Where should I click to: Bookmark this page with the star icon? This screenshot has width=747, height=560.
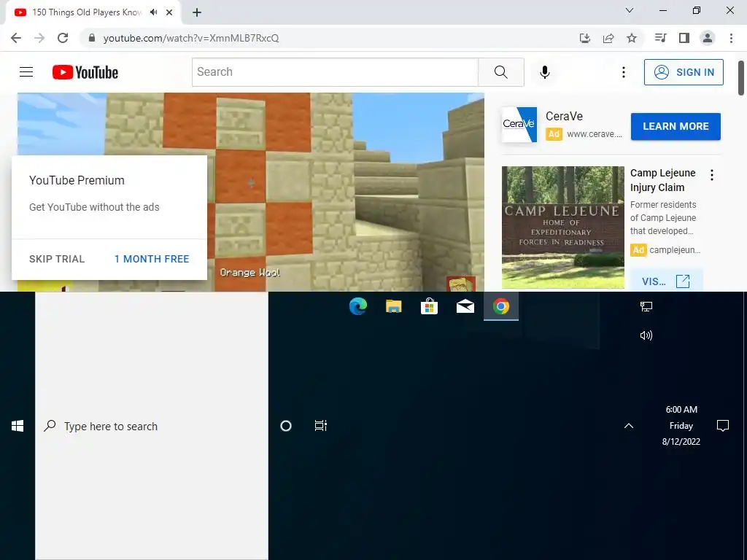point(632,38)
